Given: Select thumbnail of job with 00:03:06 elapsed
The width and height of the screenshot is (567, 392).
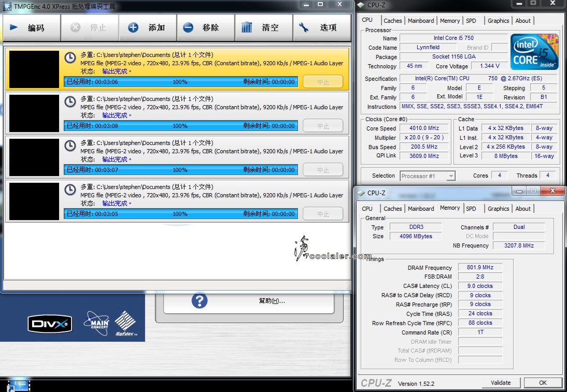Looking at the screenshot, I should tap(34, 69).
